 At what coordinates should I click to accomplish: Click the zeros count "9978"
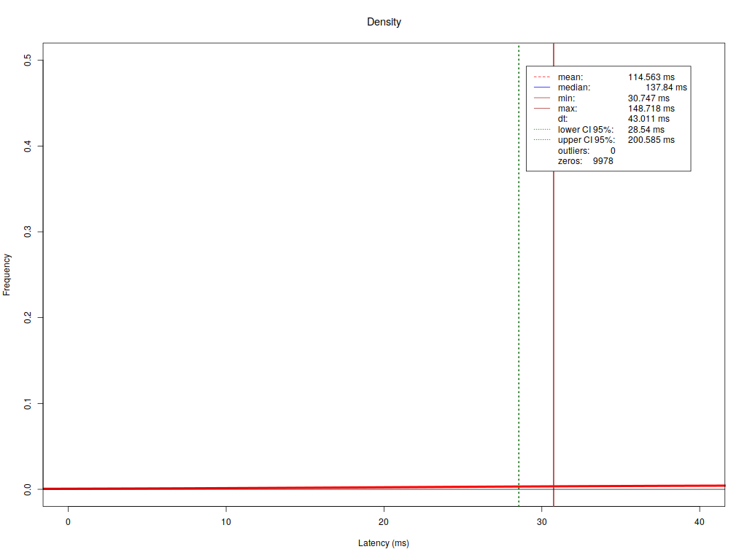tap(603, 161)
